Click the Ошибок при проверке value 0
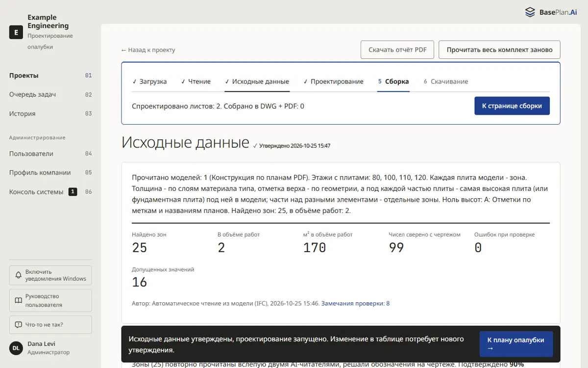Viewport: 588px width, 368px height. [x=478, y=248]
